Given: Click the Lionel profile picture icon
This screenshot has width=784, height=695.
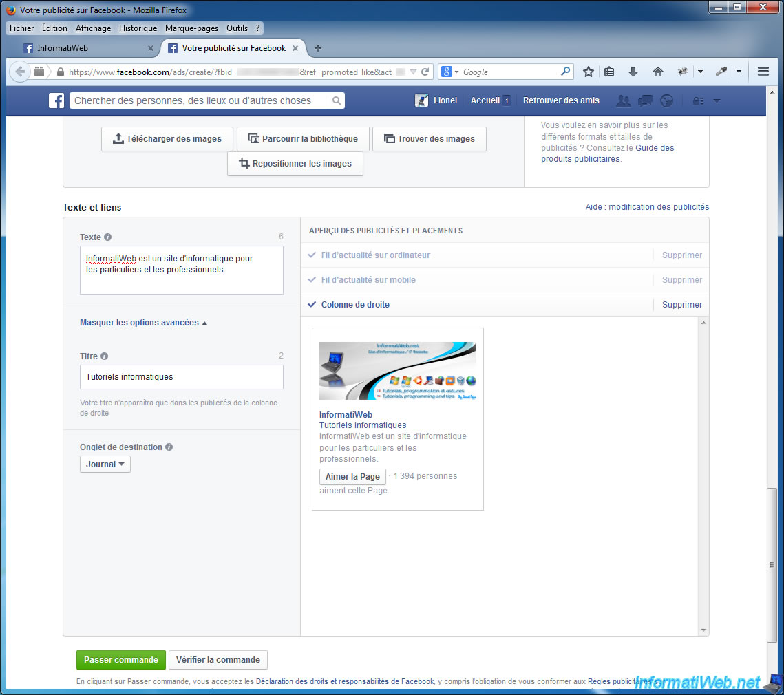Looking at the screenshot, I should tap(421, 100).
